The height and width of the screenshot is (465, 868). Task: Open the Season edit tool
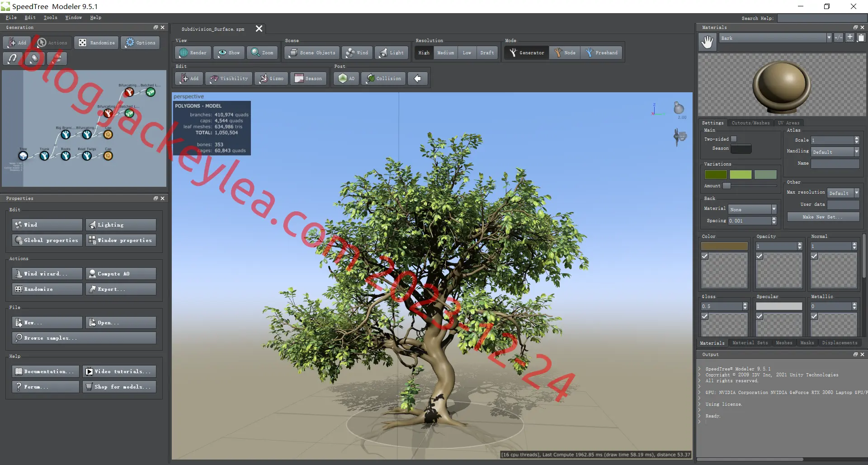308,79
